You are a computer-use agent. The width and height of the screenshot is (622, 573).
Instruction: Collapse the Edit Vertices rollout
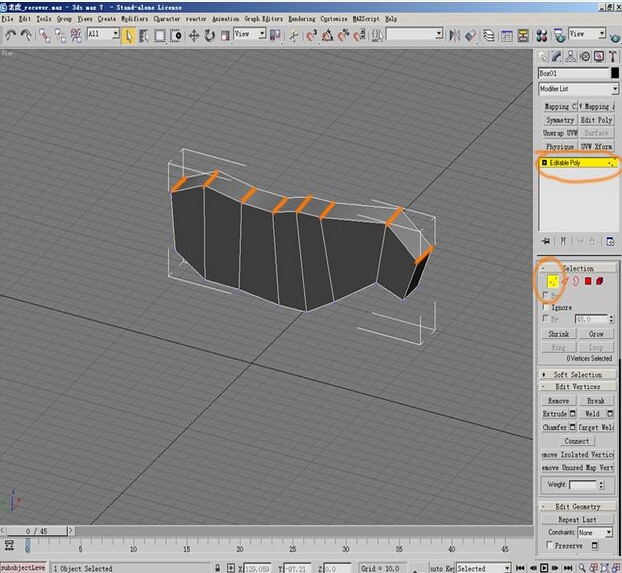(x=577, y=386)
